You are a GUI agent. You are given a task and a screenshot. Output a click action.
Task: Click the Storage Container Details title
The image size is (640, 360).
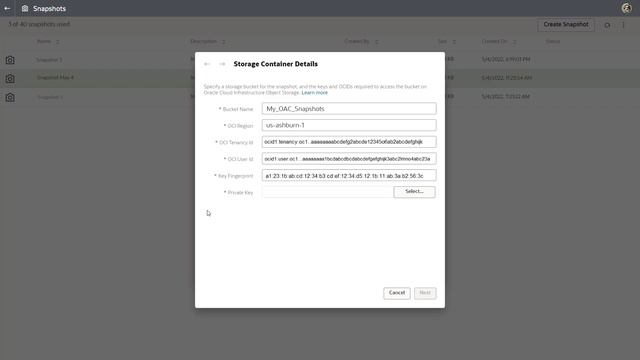tap(276, 64)
